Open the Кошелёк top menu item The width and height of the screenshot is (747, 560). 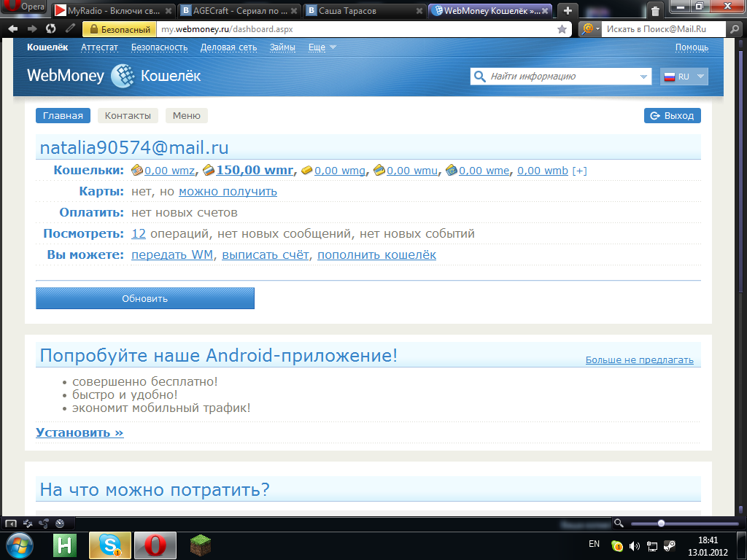point(47,47)
